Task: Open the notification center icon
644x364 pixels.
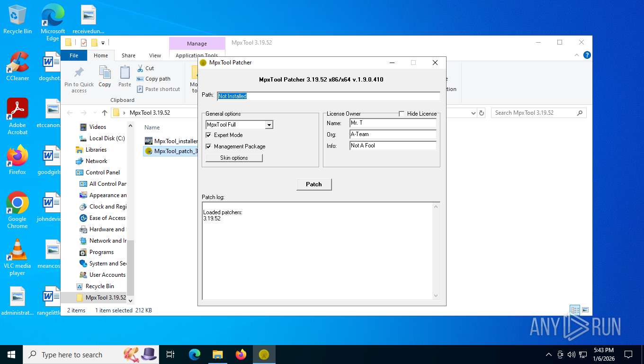Action: coord(628,355)
